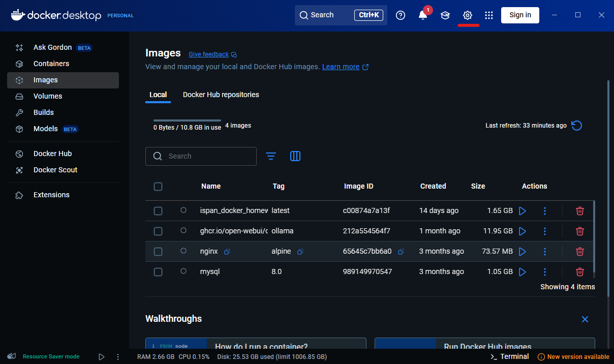Check the ispan_docker_homework row checkbox
Screen dimensions: 614x364
coord(158,210)
